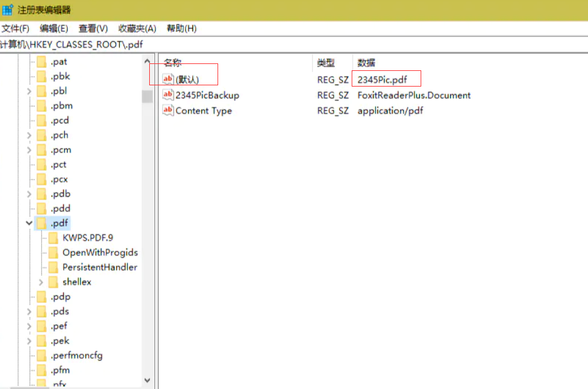Select the .pcd folder icon

pos(41,120)
